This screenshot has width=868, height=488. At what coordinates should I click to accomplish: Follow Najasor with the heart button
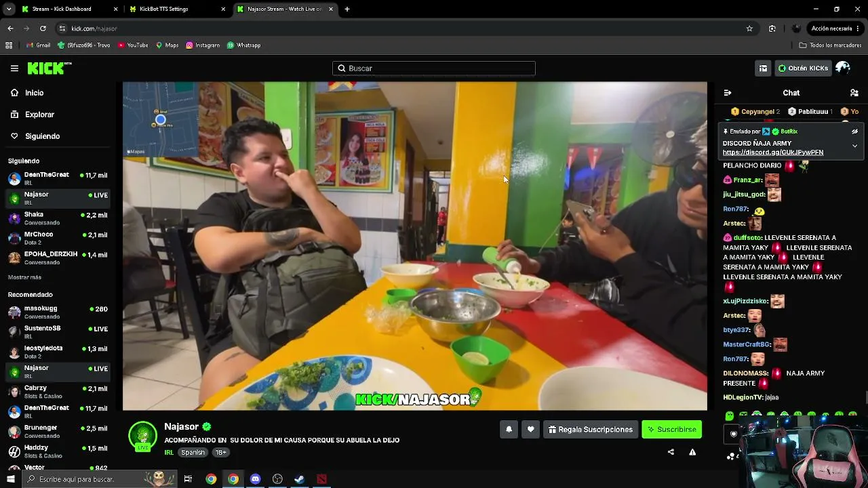click(531, 429)
